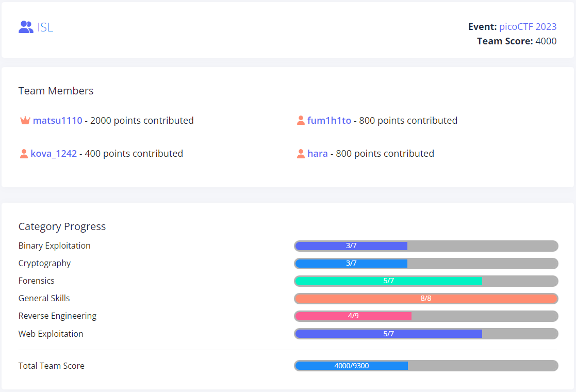Click the Binary Exploitation 3/7 progress bar
576x392 pixels.
426,246
